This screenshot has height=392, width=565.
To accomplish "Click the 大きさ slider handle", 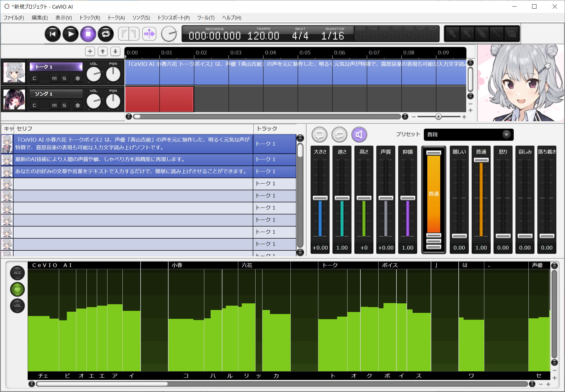I will pyautogui.click(x=320, y=198).
